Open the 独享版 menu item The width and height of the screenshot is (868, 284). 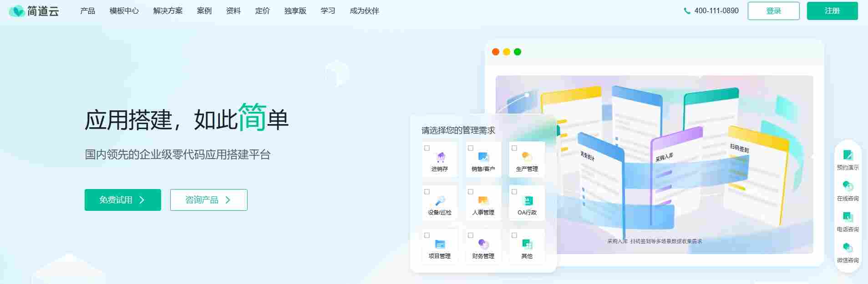point(295,11)
